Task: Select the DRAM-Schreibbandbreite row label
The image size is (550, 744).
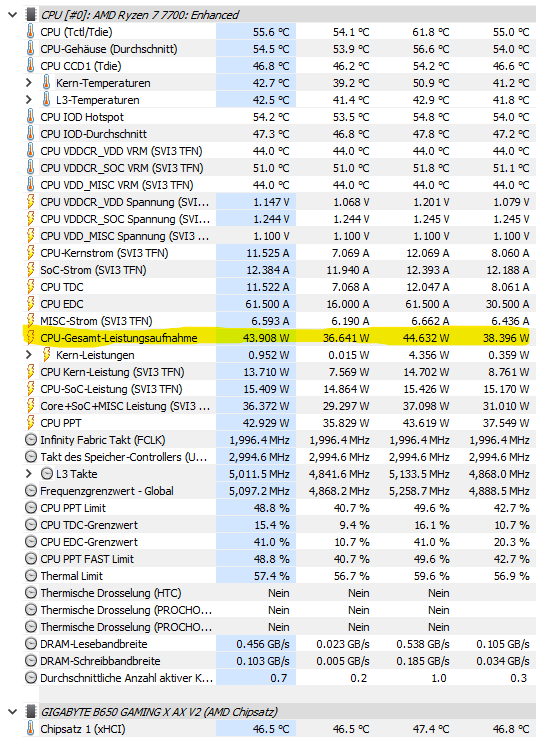Action: [100, 661]
